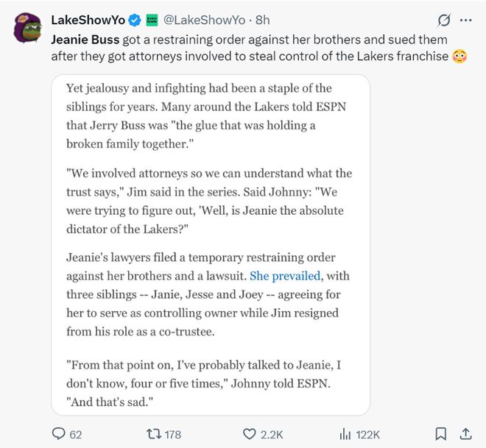The image size is (486, 448).
Task: Like the post with the heart icon
Action: point(250,434)
